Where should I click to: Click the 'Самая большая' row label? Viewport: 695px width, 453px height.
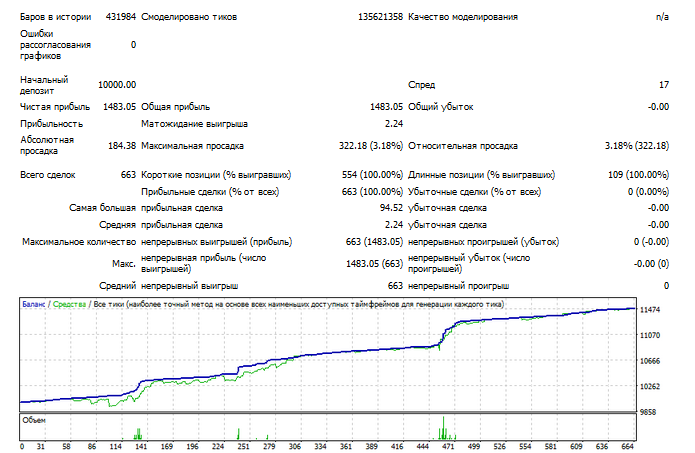[x=102, y=208]
